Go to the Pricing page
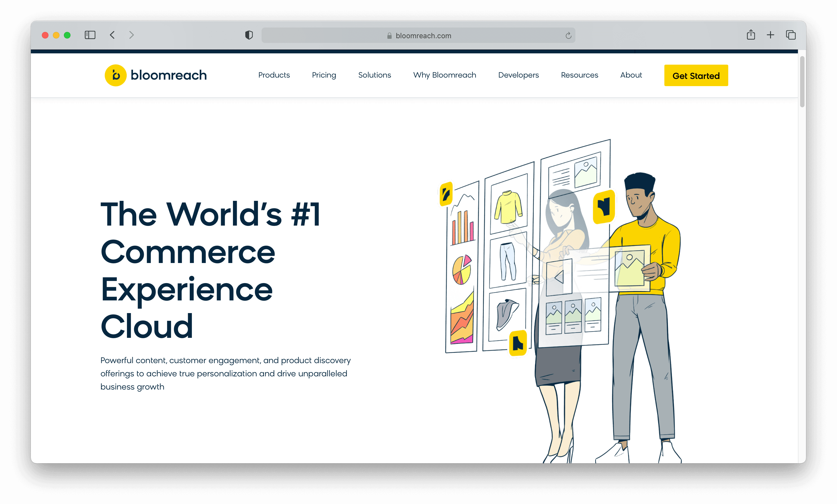837x504 pixels. pos(324,75)
